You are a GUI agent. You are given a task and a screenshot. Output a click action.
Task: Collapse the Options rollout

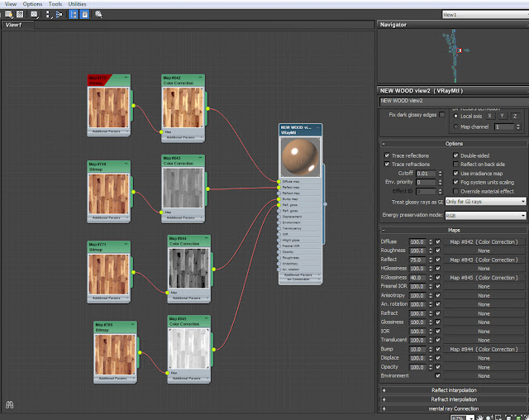tap(453, 144)
